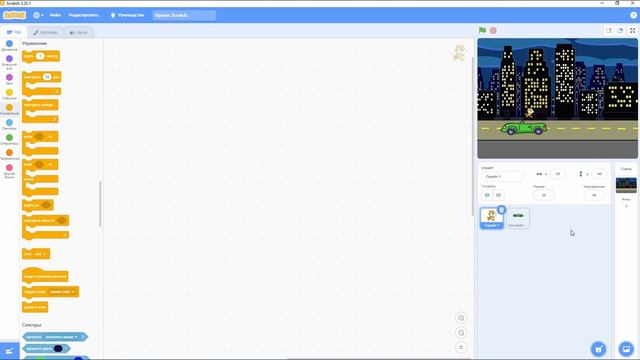Screen dimensions: 640x360
Task: Select the Operators (Операторы) blocks category
Action: point(9,140)
